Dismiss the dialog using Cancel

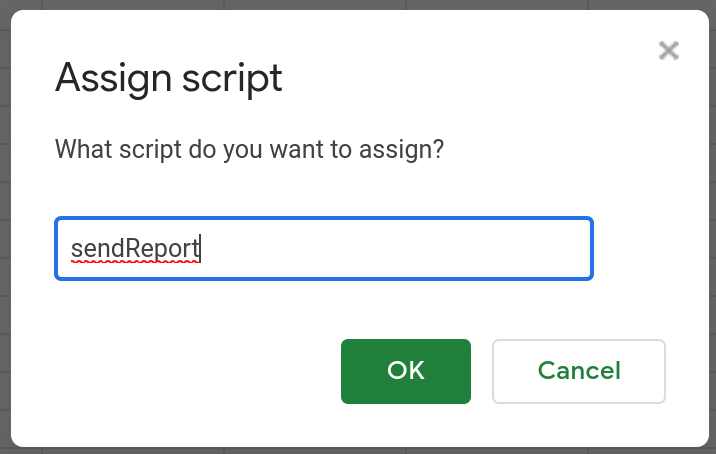tap(579, 371)
